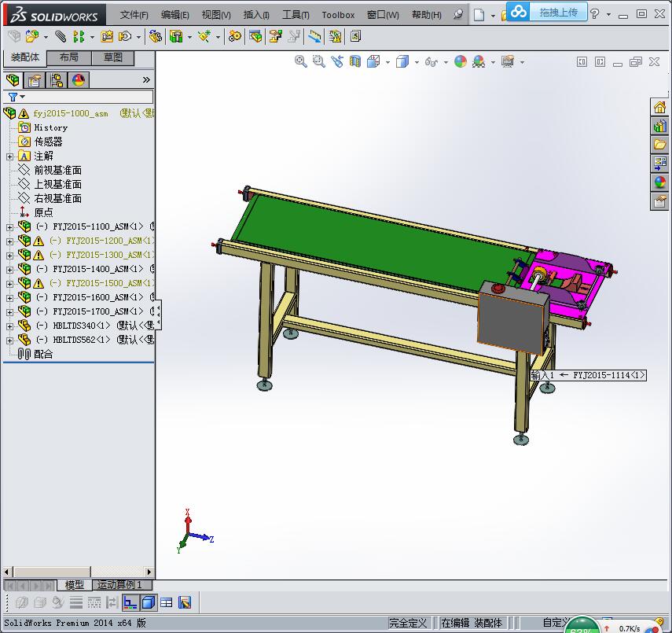Click the red X axis on the orientation triad
The width and height of the screenshot is (672, 633).
pos(187,515)
